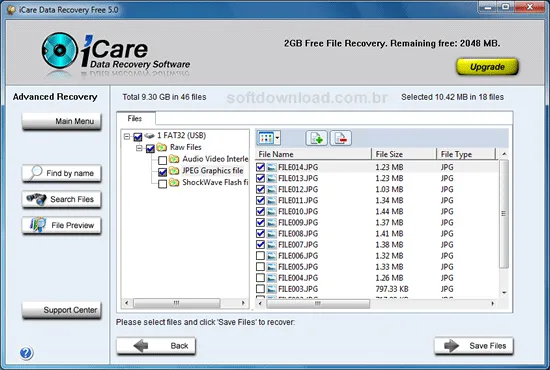This screenshot has width=550, height=370.
Task: Click the file list scroll up arrow
Action: (504, 154)
